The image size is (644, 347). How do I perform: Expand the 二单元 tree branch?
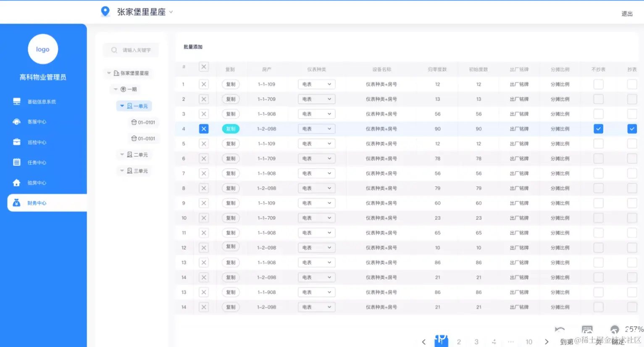pyautogui.click(x=122, y=154)
